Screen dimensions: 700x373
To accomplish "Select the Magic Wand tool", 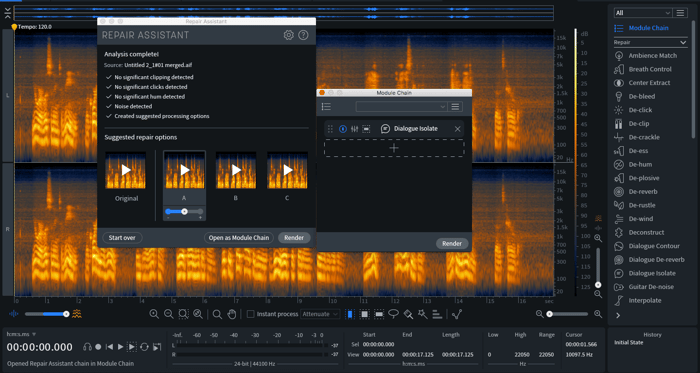I will (x=423, y=314).
